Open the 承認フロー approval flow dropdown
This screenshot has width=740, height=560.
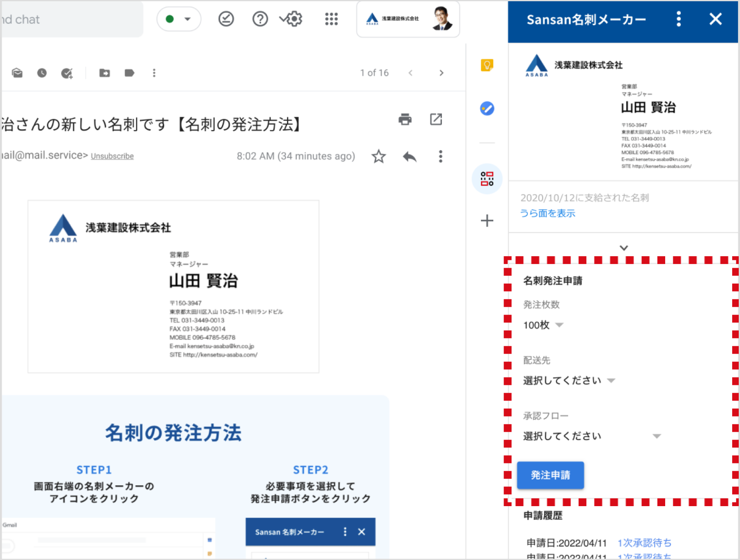(x=592, y=436)
